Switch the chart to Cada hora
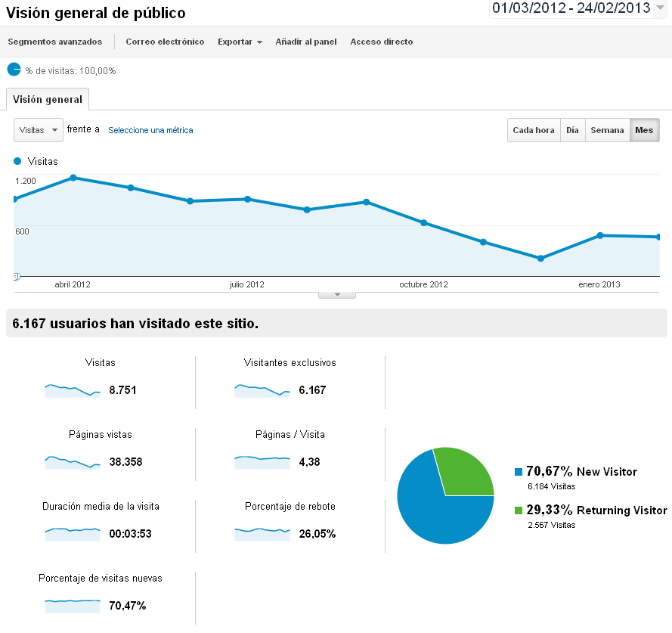Image resolution: width=672 pixels, height=633 pixels. click(534, 130)
